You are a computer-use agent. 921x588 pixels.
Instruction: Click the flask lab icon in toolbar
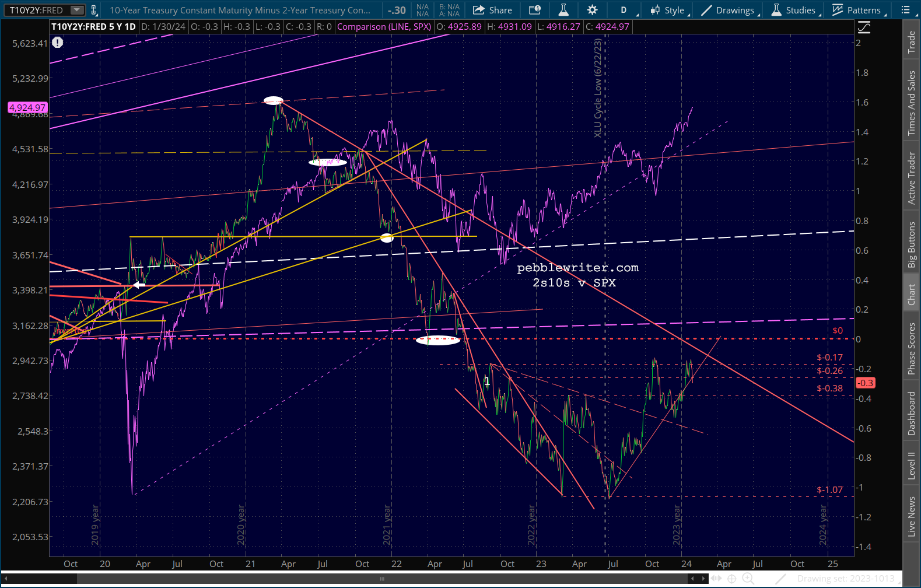pyautogui.click(x=563, y=10)
